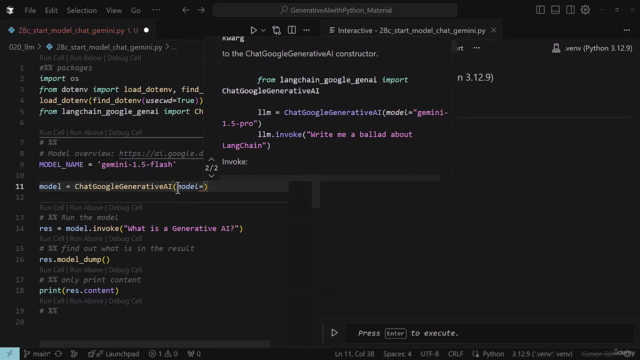Open remote window indicator in status bar
Image resolution: width=640 pixels, height=360 pixels.
(9, 354)
